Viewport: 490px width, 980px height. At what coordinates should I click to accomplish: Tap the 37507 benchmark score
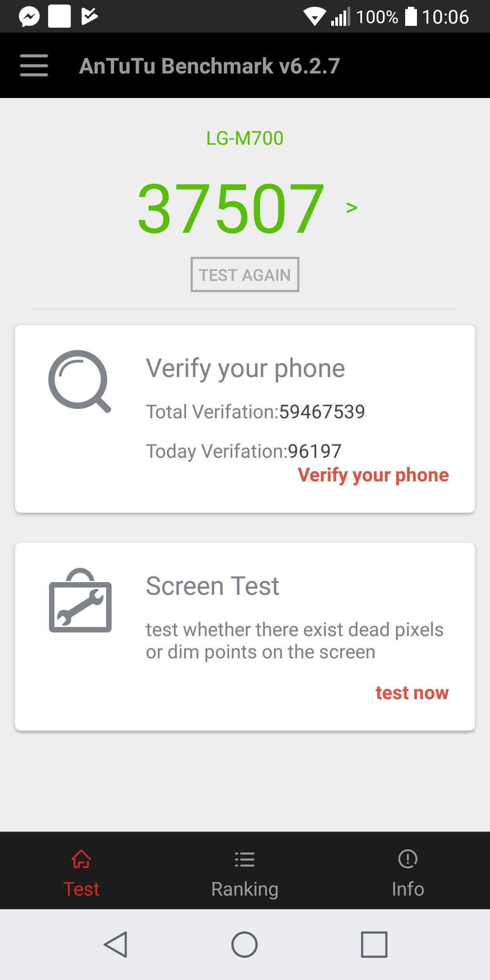tap(231, 208)
